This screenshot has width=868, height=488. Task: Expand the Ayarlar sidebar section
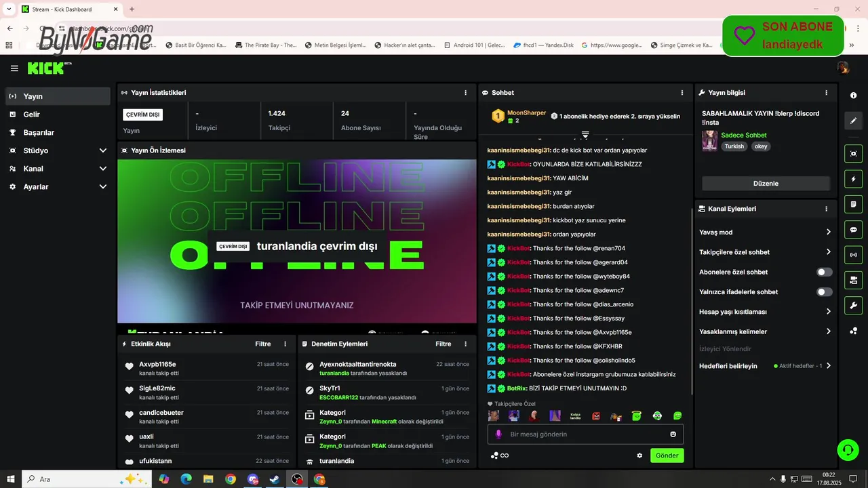103,186
